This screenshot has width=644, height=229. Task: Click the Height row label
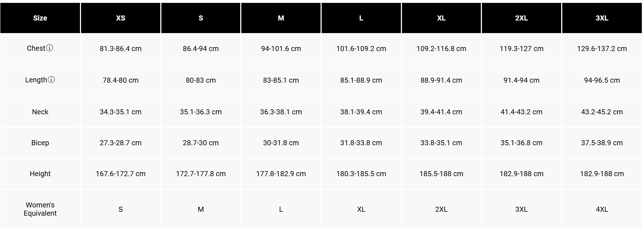coord(40,174)
